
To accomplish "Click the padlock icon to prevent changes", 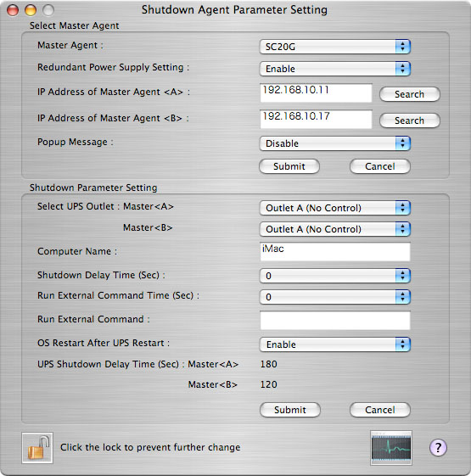I will (x=37, y=448).
